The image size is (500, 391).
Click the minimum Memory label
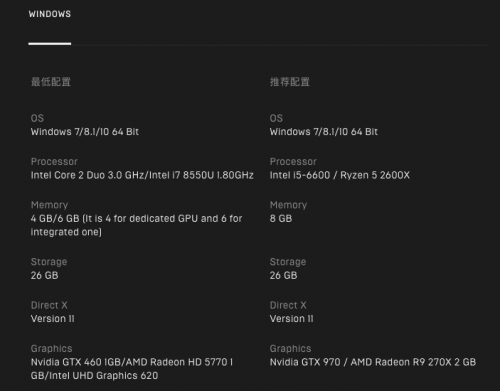pyautogui.click(x=49, y=205)
